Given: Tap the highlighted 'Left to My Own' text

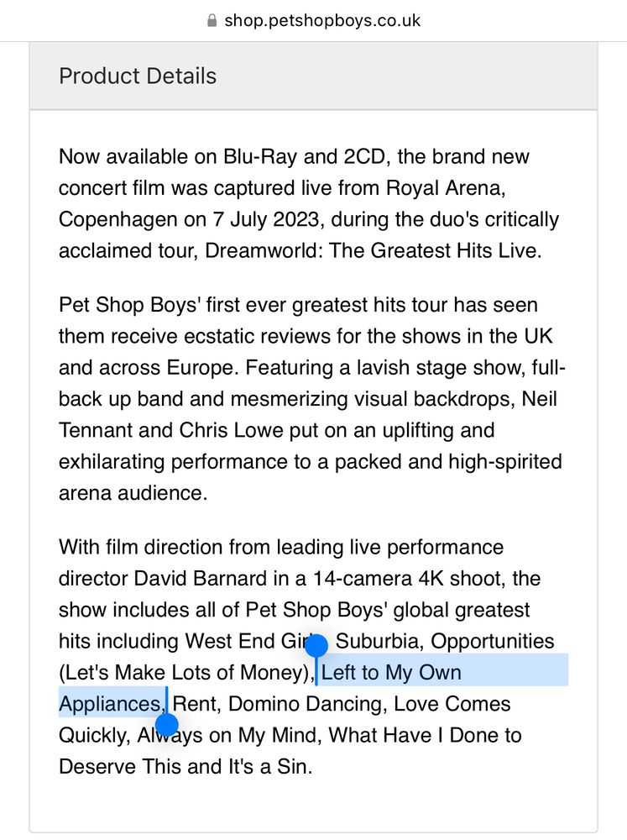Looking at the screenshot, I should coord(391,672).
